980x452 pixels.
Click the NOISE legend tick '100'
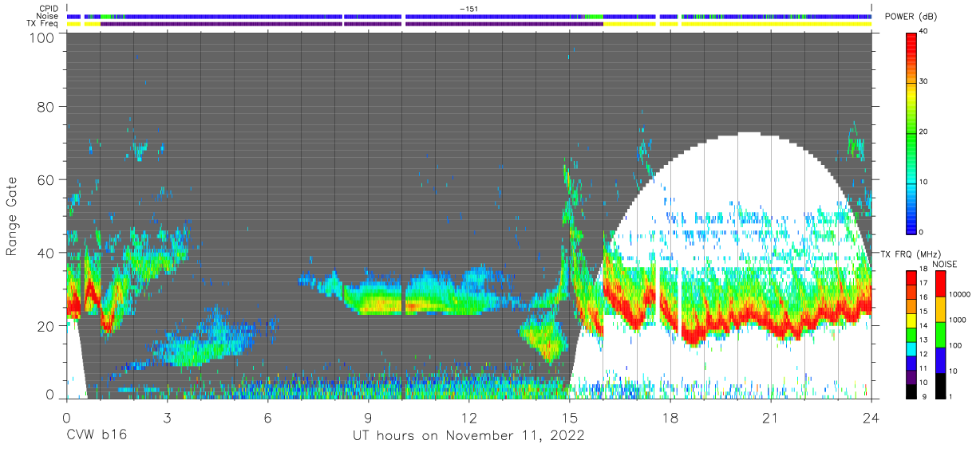tap(956, 345)
